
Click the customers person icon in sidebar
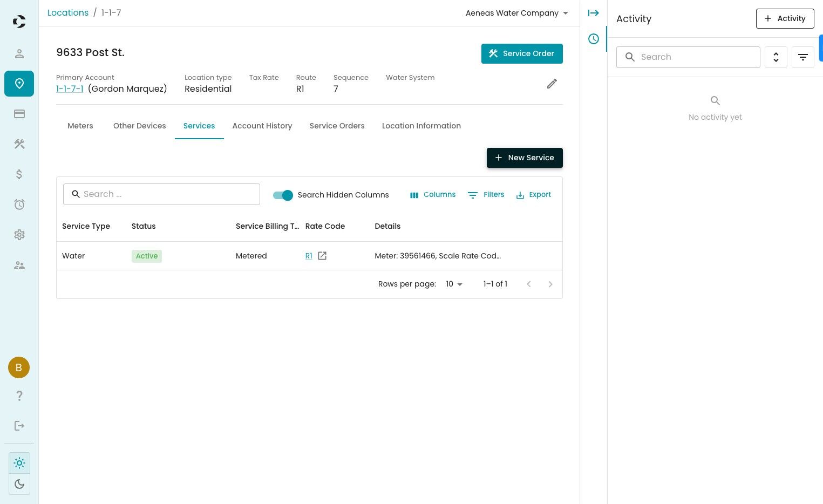pyautogui.click(x=19, y=53)
